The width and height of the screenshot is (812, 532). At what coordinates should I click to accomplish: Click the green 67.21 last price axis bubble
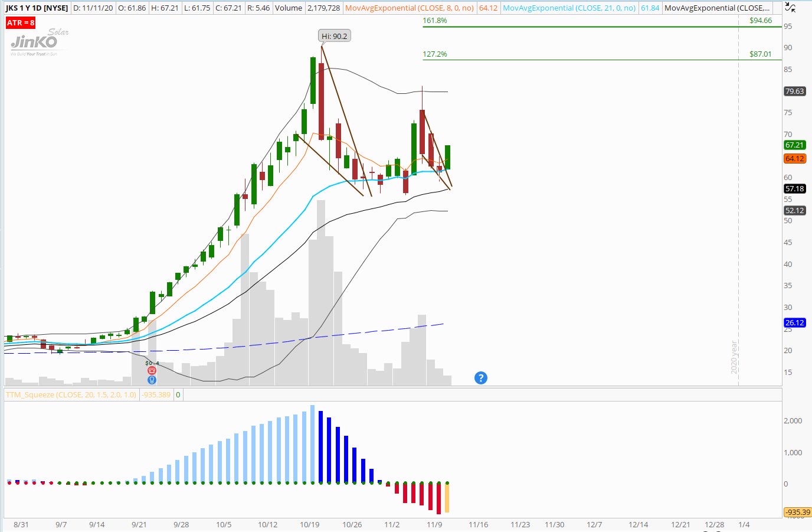click(794, 145)
